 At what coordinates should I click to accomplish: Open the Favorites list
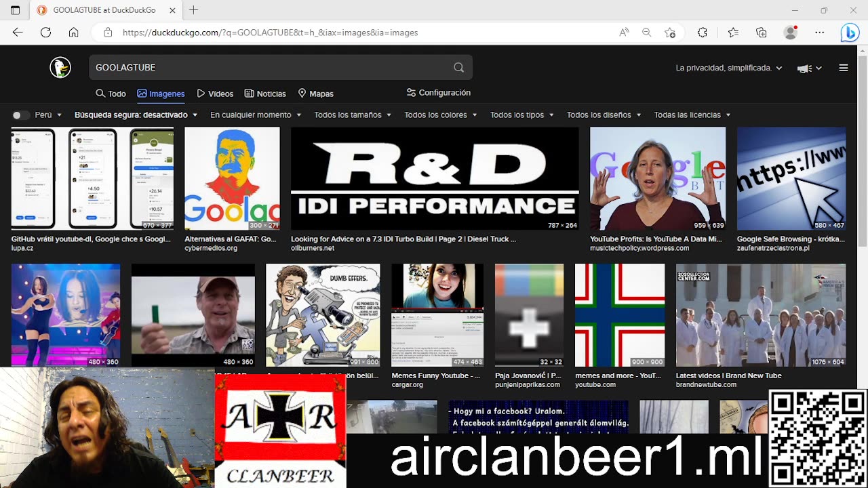click(733, 33)
